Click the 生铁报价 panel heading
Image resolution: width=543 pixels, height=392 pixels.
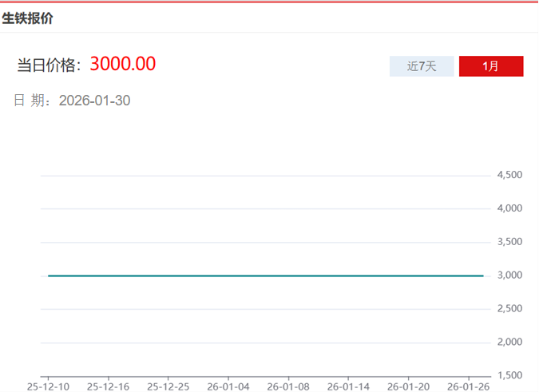coord(28,18)
